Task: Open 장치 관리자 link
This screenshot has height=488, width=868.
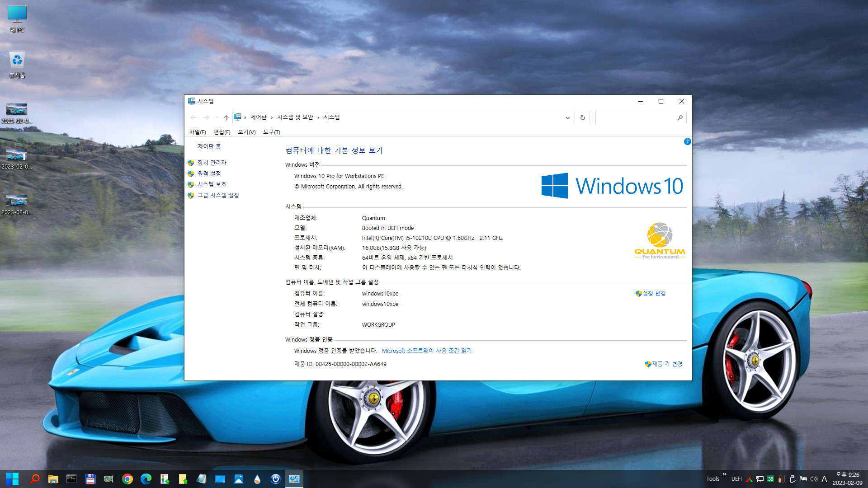Action: tap(212, 163)
